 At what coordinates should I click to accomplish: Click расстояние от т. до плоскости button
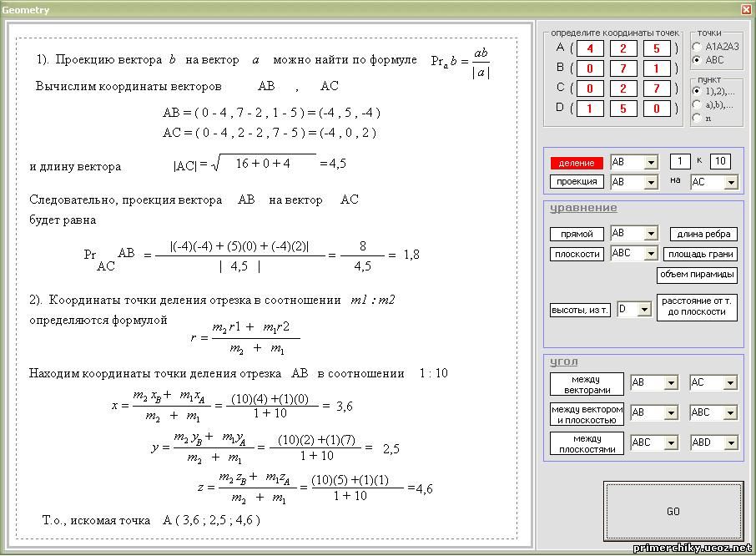(698, 307)
